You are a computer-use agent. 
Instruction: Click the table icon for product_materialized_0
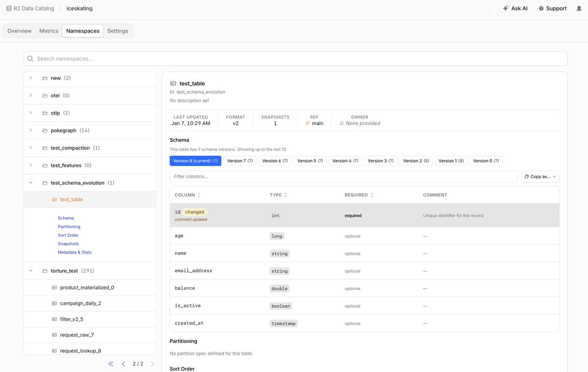click(54, 288)
